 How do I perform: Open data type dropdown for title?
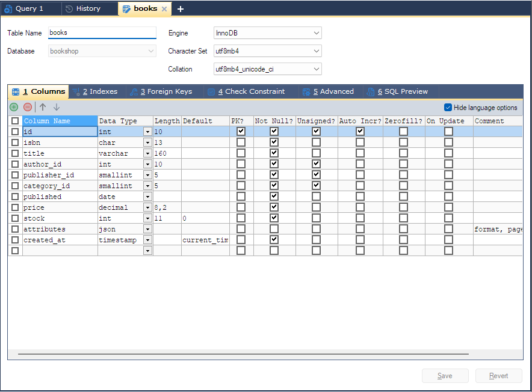pos(147,153)
